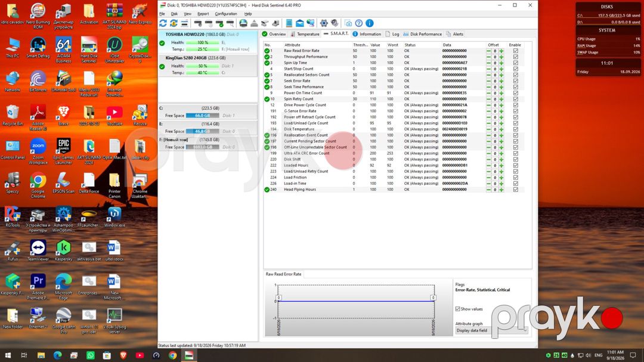Toggle the Show values checkbox
The width and height of the screenshot is (644, 362).
coord(457,309)
